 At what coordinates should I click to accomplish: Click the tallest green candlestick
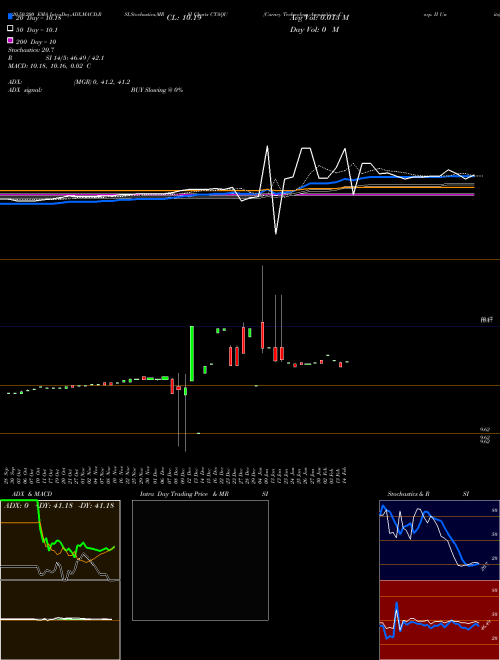coord(192,354)
